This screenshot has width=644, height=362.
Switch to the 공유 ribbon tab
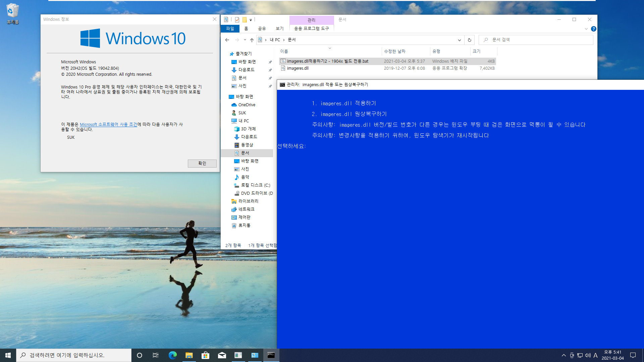click(x=262, y=28)
